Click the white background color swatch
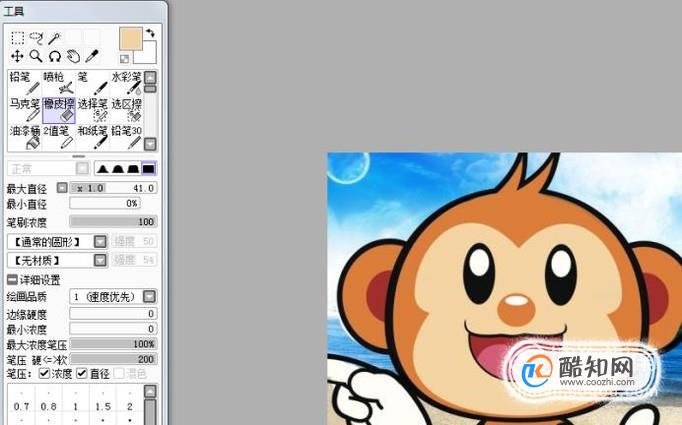 (x=148, y=56)
